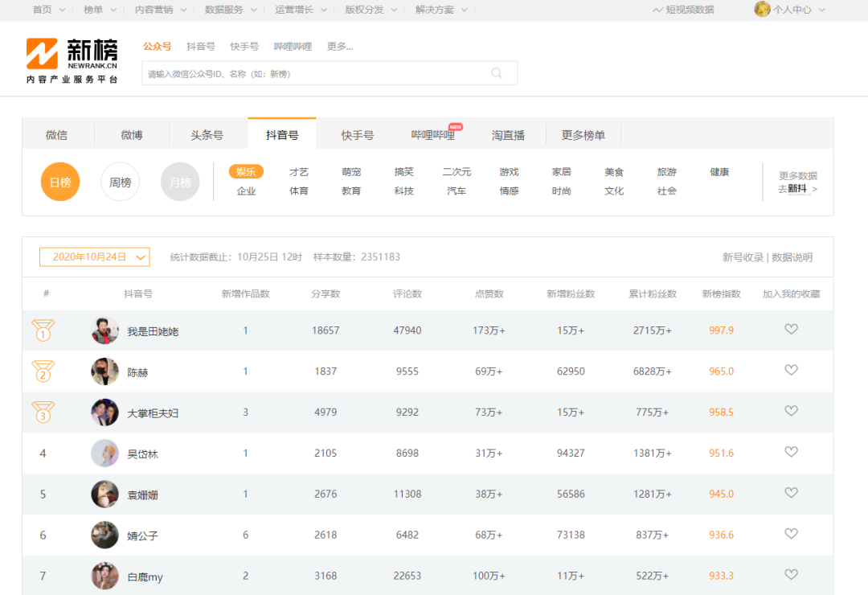
Task: Open 吴岱林 avatar thumbnail
Action: 104,453
